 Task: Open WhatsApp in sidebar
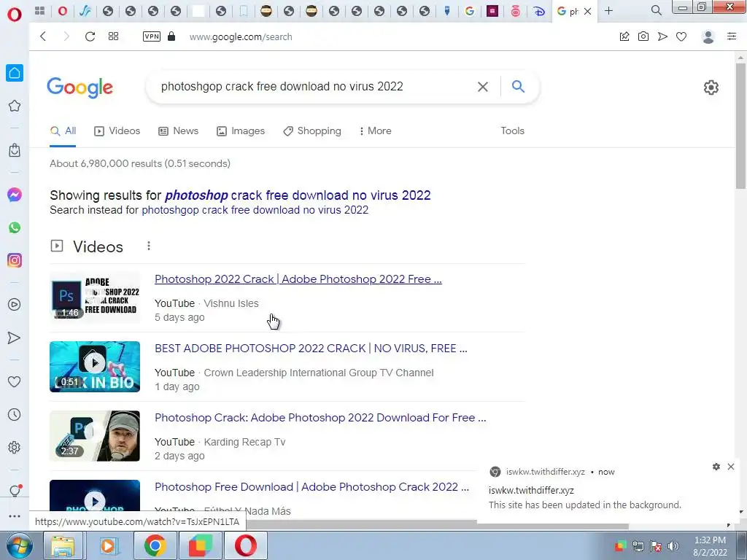click(15, 227)
